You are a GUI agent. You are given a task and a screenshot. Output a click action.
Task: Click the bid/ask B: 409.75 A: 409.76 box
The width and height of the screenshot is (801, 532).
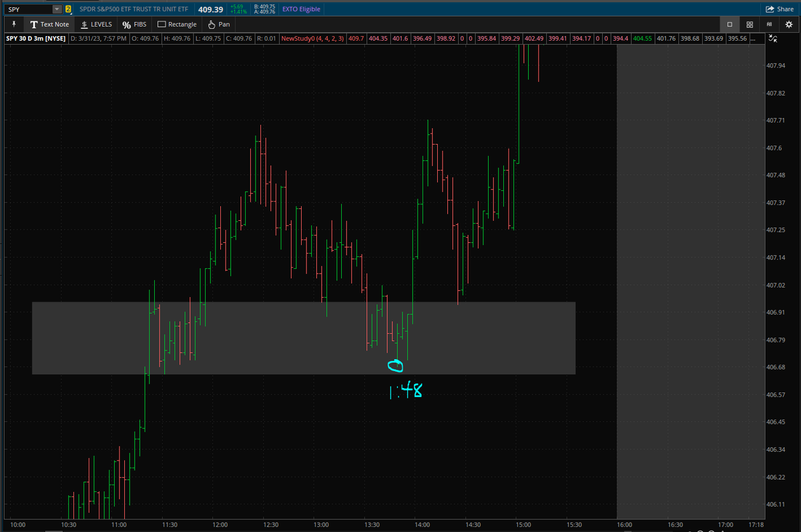click(264, 9)
